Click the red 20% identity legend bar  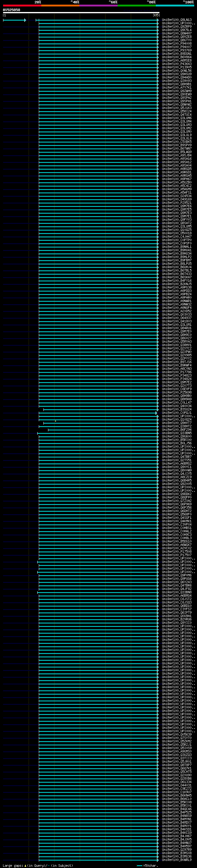[22, 6]
